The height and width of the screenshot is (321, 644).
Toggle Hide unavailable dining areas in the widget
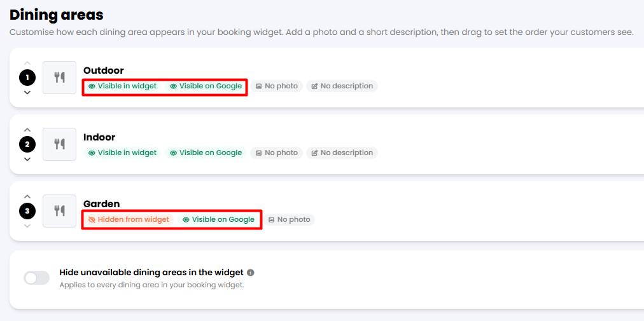[x=36, y=278]
